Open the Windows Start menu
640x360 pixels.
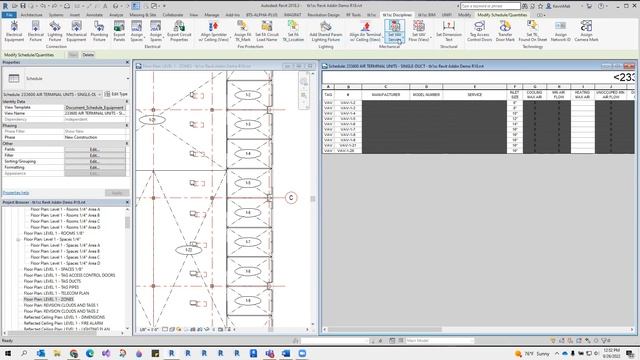coord(8,353)
